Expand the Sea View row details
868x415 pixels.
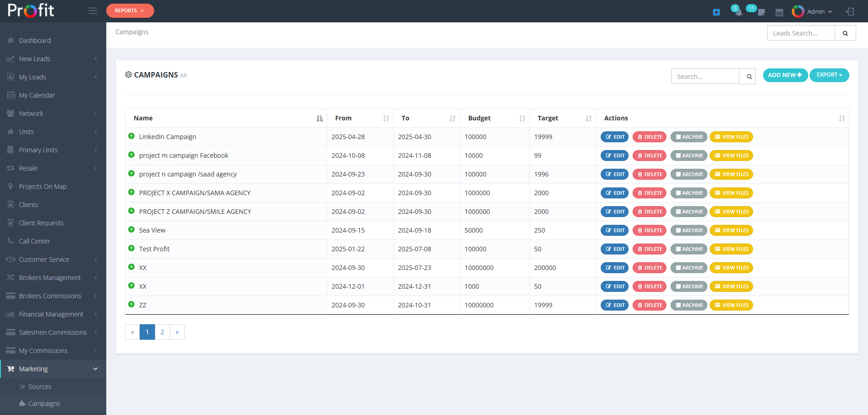click(131, 229)
